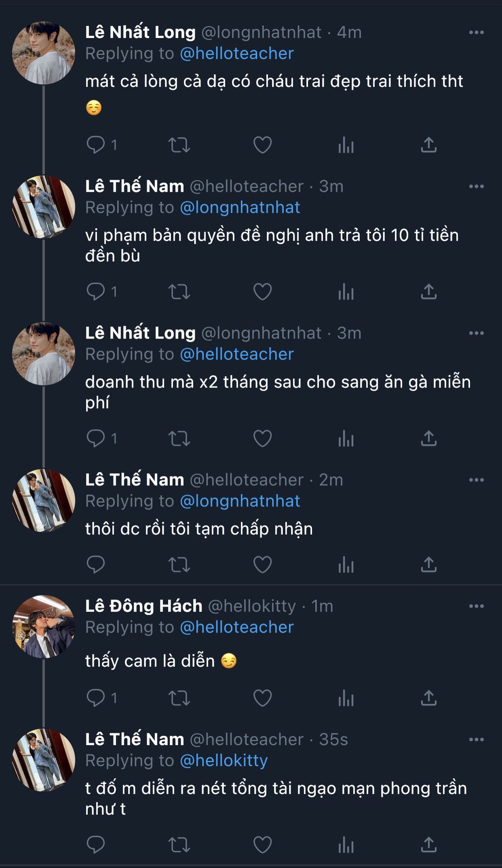Reply to the 35s tweet by Lê Thế Nam
The height and width of the screenshot is (868, 502).
tap(96, 844)
